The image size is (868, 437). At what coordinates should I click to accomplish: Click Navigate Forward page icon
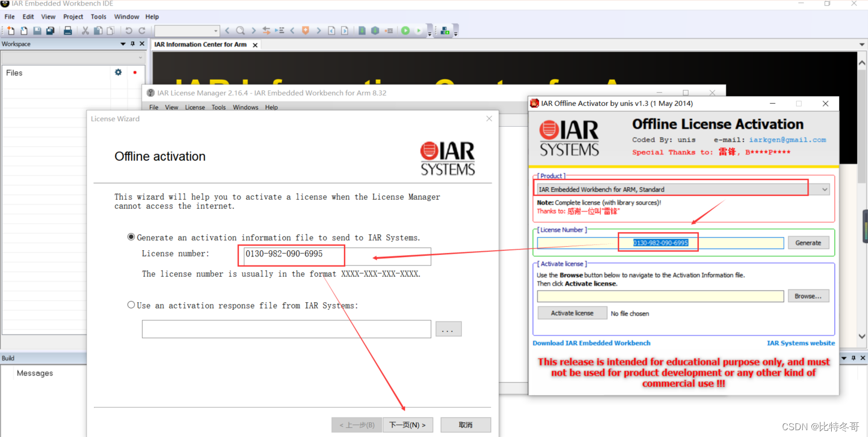[x=345, y=31]
